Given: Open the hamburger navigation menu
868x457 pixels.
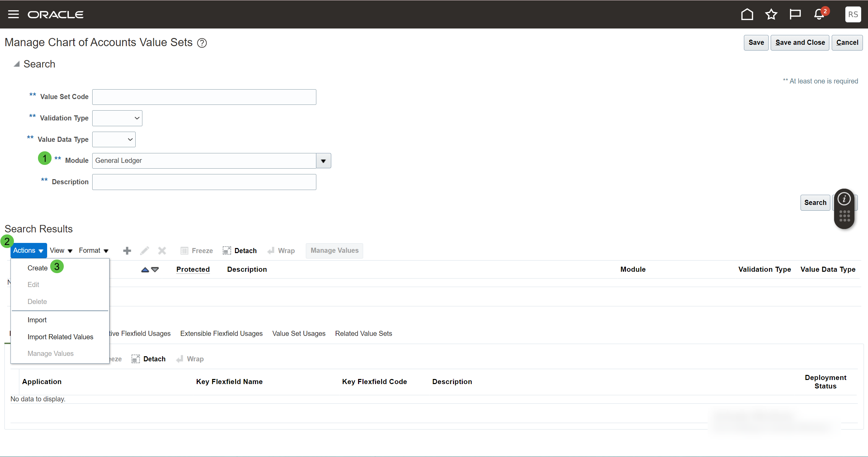Looking at the screenshot, I should [x=13, y=14].
